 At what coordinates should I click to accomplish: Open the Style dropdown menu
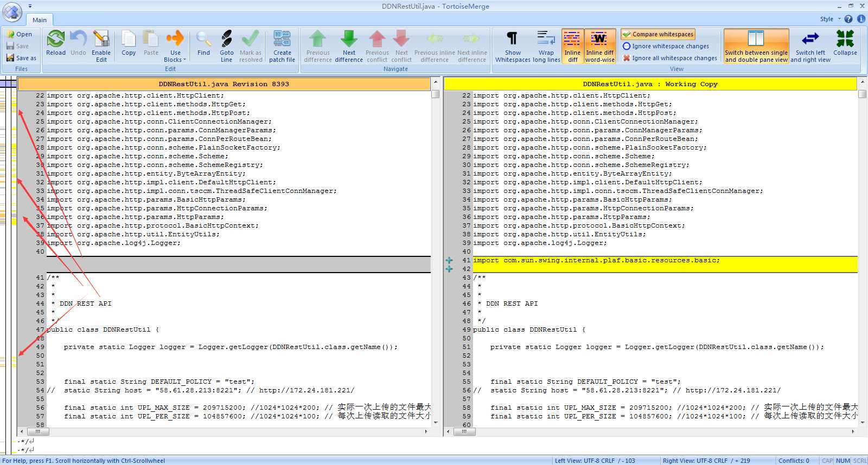coord(829,19)
